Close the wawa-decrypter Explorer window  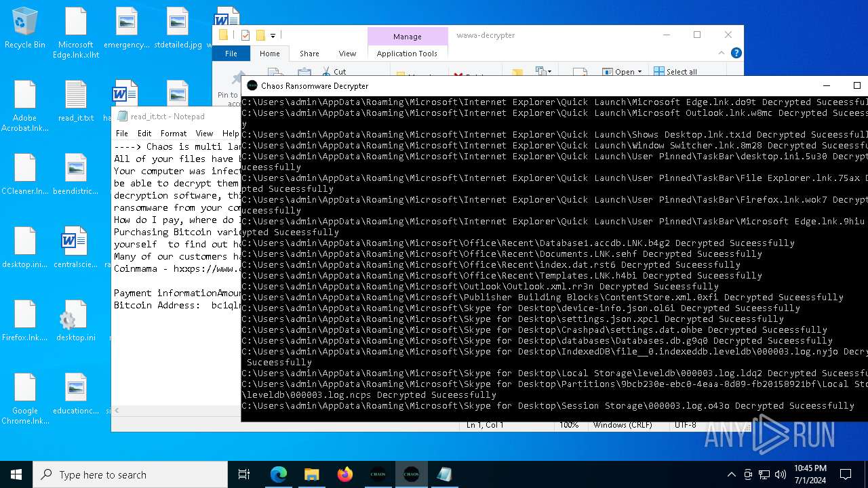(x=728, y=35)
